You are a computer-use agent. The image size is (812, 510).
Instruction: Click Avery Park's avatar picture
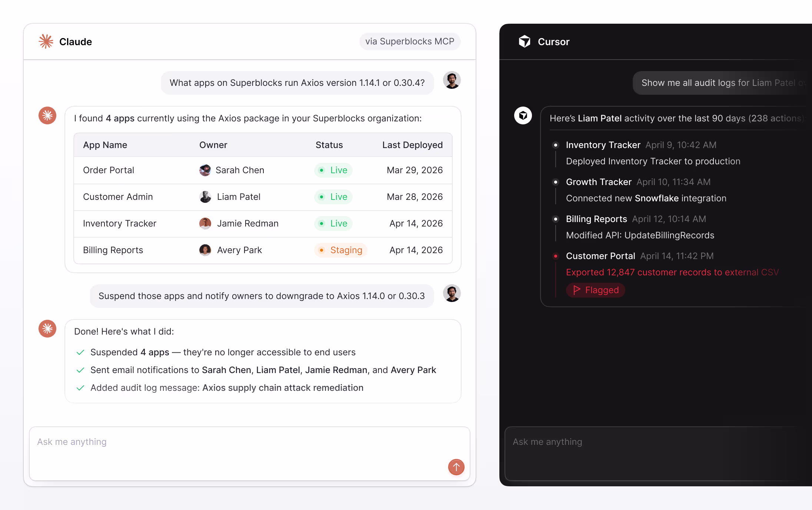[x=205, y=250]
